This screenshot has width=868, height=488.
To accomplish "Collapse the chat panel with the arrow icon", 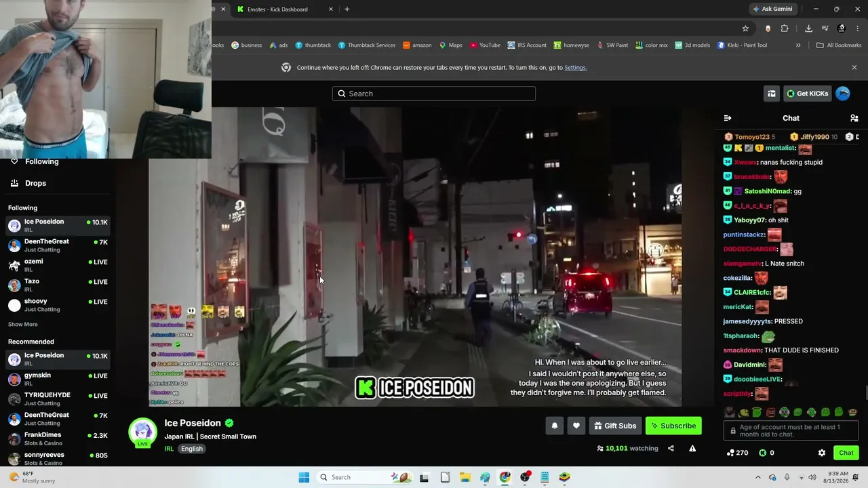I will [x=728, y=118].
